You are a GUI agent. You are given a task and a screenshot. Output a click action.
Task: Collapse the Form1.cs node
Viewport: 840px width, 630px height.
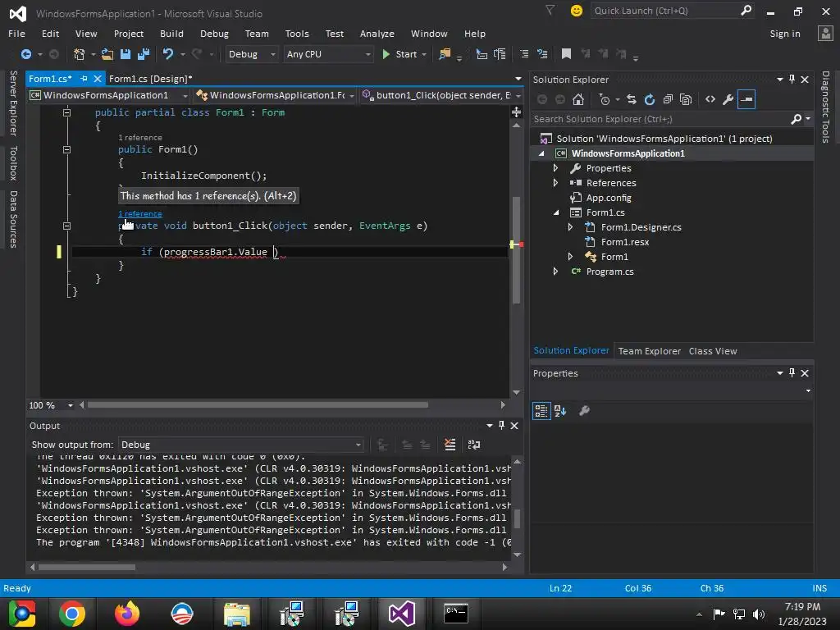(556, 212)
